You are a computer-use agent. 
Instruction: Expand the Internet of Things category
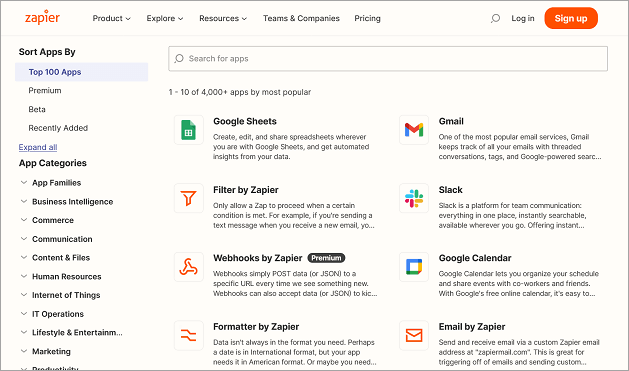click(x=61, y=295)
